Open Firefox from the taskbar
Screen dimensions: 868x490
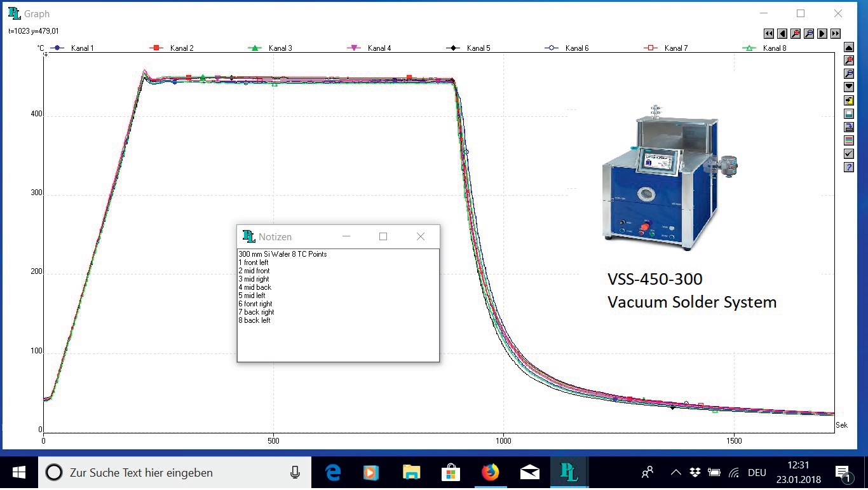[x=490, y=472]
